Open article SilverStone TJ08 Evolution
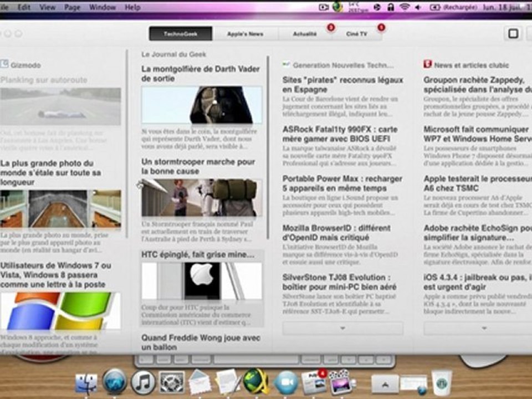Screen dimensions: 532x399 [339, 282]
